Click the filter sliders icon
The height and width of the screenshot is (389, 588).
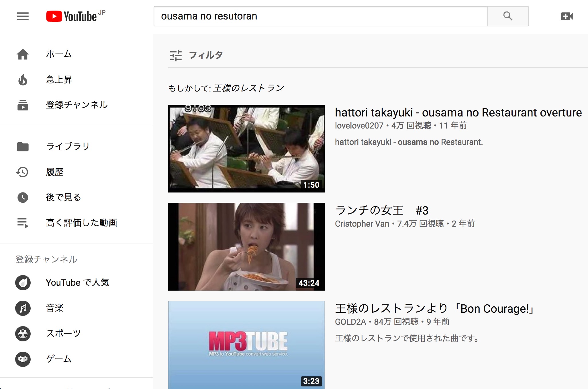click(176, 55)
